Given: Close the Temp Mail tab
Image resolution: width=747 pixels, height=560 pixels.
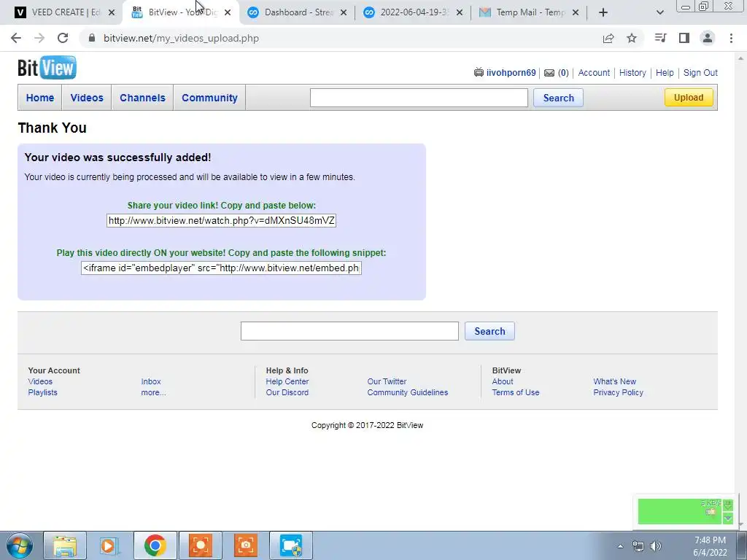Looking at the screenshot, I should (576, 12).
